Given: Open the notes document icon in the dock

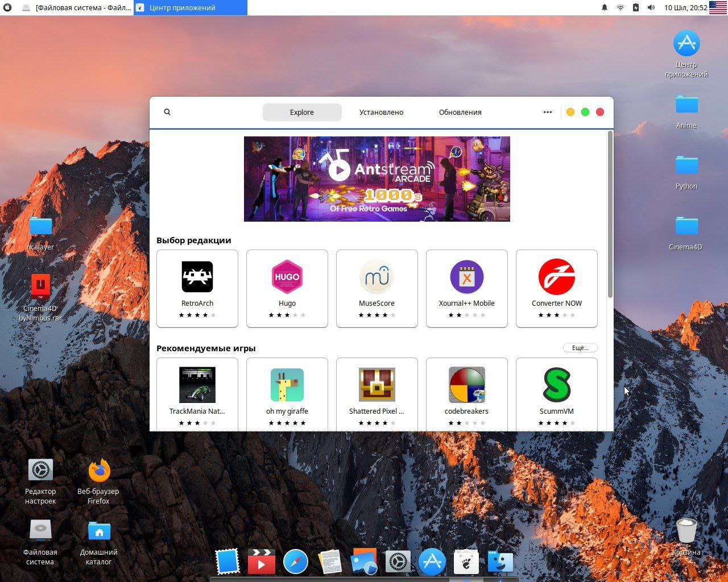Looking at the screenshot, I should [330, 562].
